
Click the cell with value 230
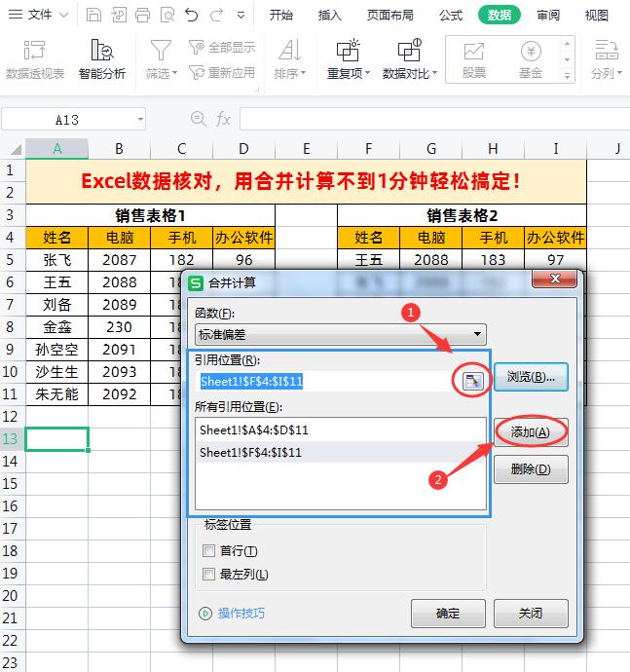click(119, 327)
